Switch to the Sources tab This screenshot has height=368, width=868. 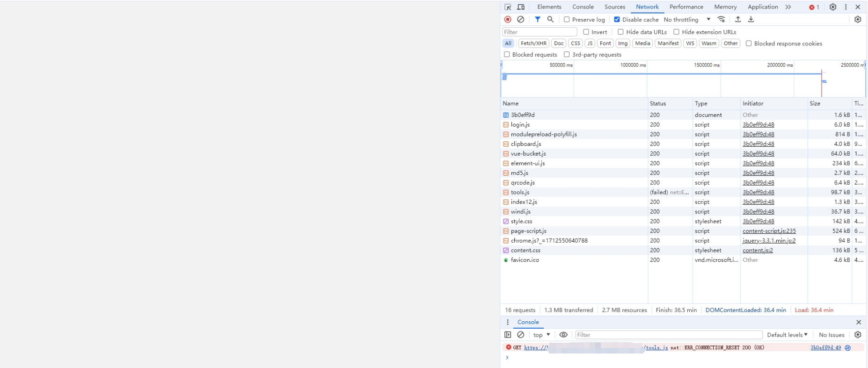[x=614, y=7]
